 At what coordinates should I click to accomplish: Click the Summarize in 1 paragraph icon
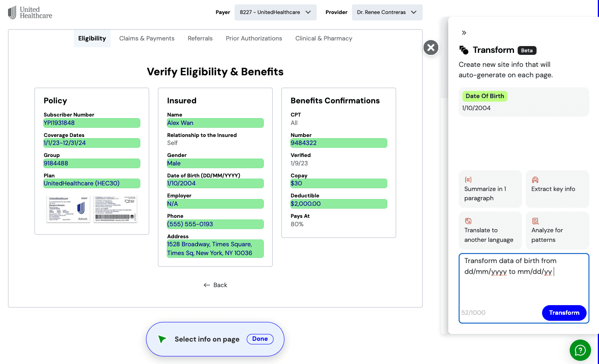tap(468, 180)
